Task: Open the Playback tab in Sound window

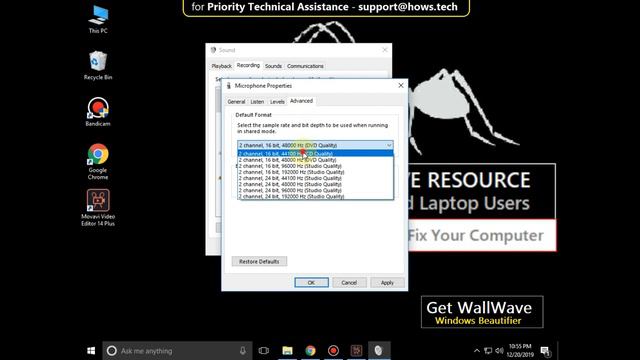Action: (x=222, y=66)
